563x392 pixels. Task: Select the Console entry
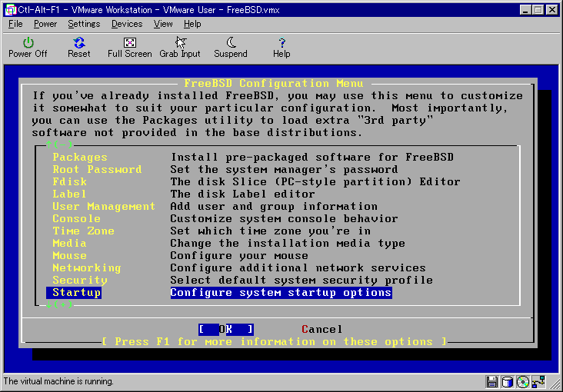(x=76, y=218)
